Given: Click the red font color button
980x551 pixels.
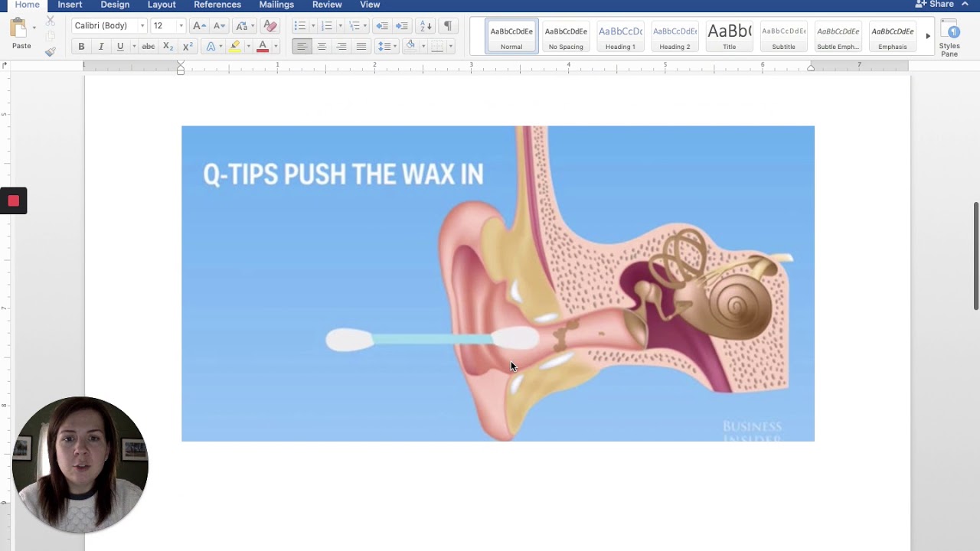Looking at the screenshot, I should tap(263, 47).
